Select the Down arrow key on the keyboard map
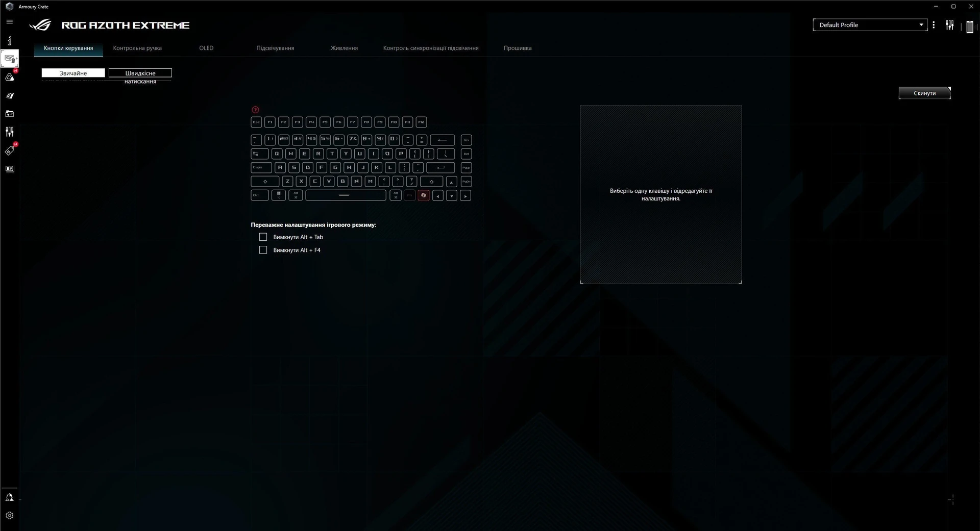Image resolution: width=980 pixels, height=531 pixels. click(x=451, y=195)
